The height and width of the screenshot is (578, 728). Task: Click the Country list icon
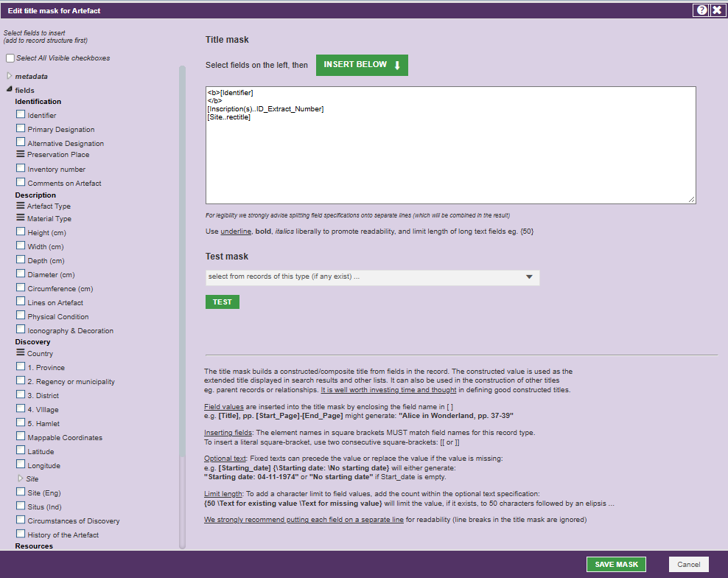[21, 353]
